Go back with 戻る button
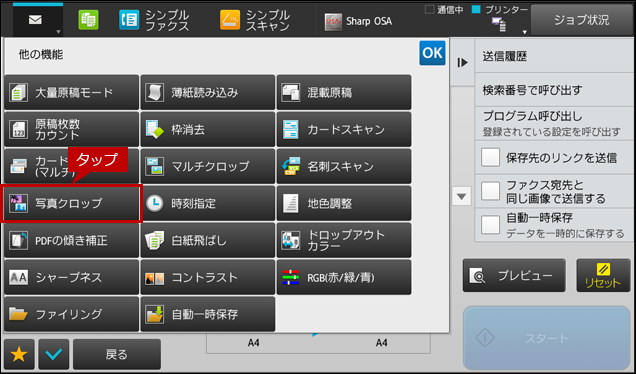636x374 pixels. (x=117, y=355)
